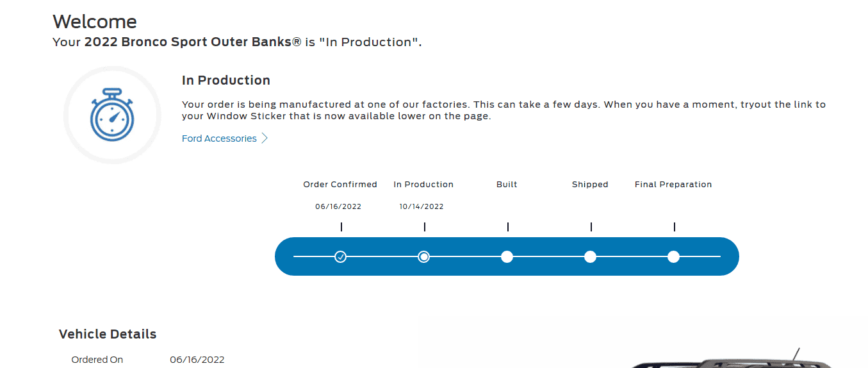Click the Shipped stage label
868x368 pixels.
tap(590, 185)
